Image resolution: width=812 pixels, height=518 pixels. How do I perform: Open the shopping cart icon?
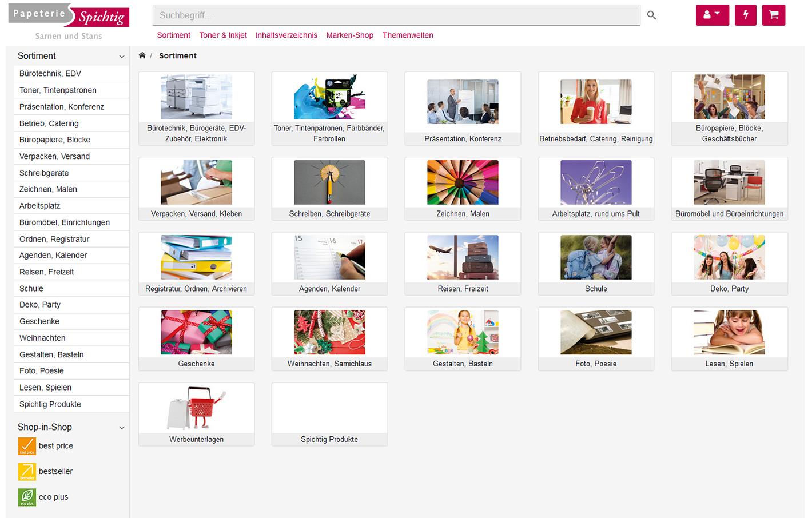(774, 15)
